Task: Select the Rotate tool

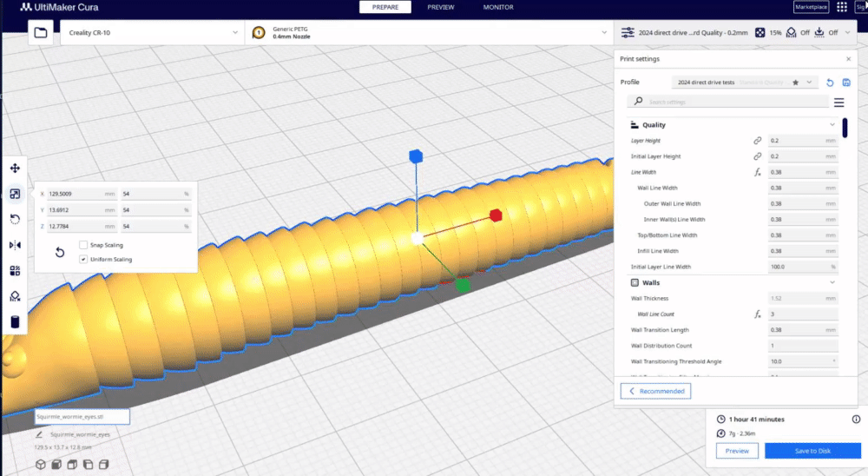Action: [x=15, y=220]
